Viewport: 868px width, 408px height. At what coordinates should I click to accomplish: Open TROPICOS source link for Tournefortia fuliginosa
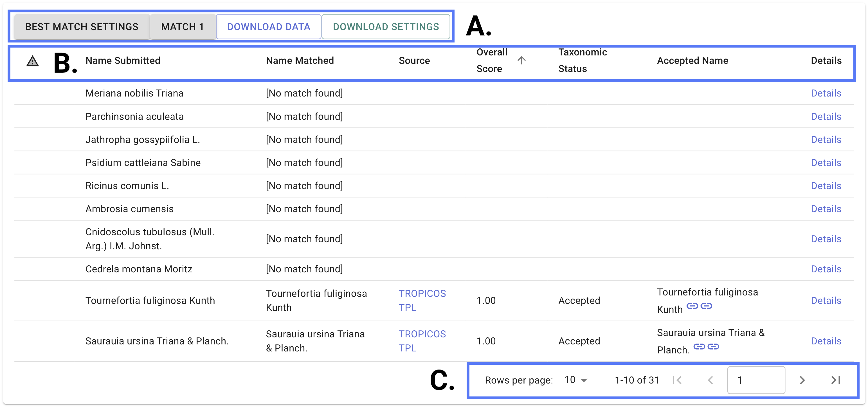point(422,293)
